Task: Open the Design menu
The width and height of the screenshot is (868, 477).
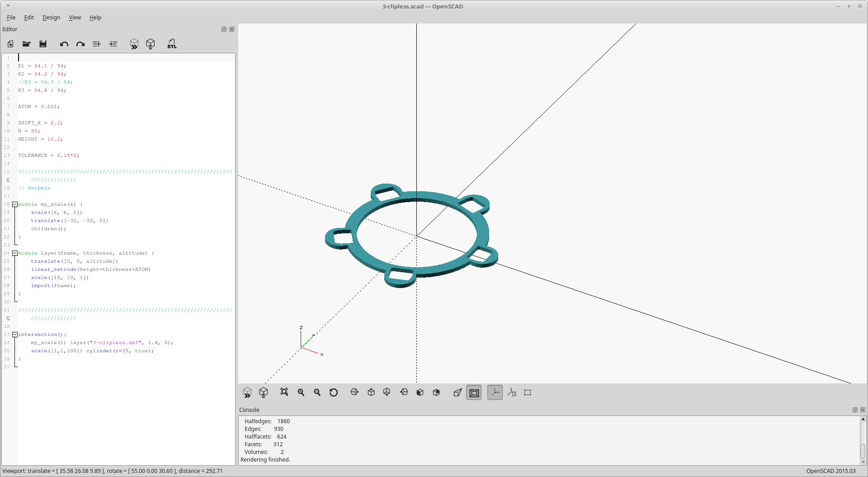Action: point(51,18)
